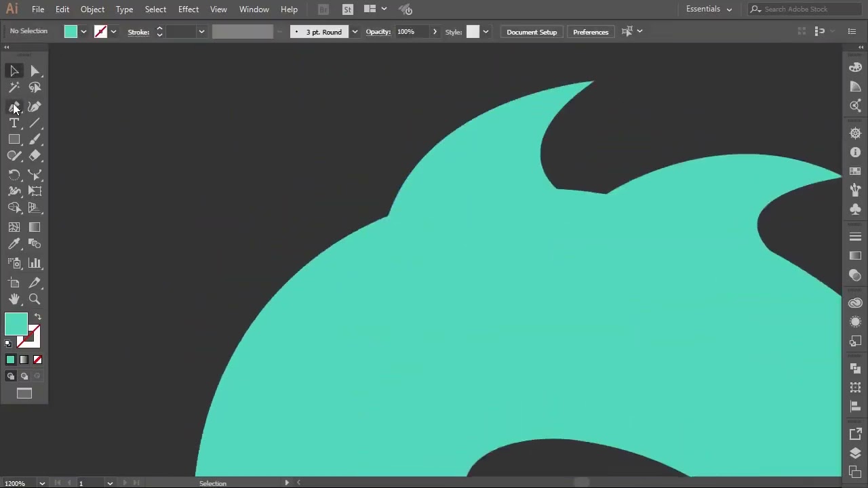Select the Lasso tool
The width and height of the screenshot is (868, 488).
[35, 87]
